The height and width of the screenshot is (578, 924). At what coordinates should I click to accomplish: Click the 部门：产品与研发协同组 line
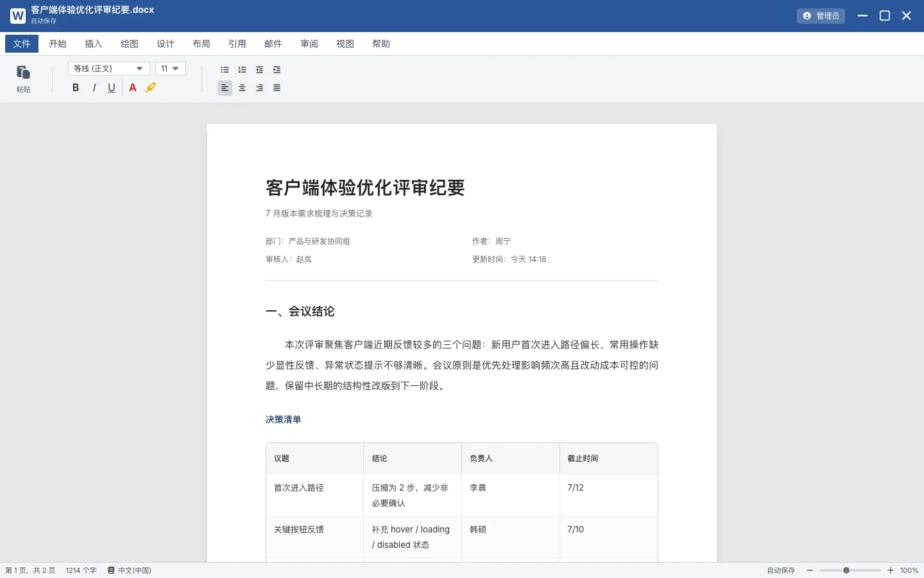308,241
